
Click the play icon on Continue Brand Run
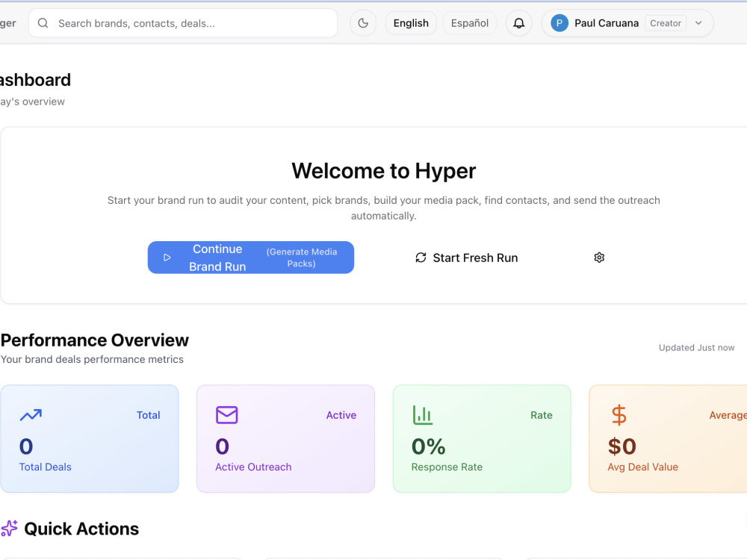coord(167,258)
